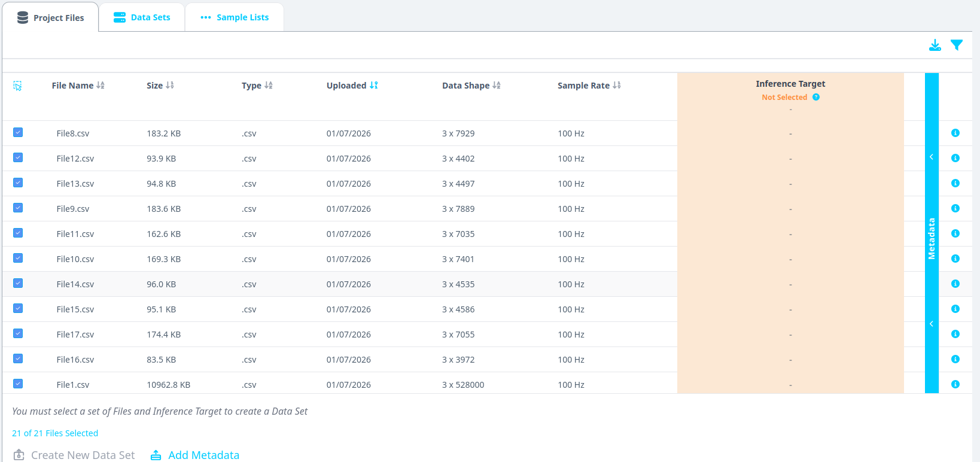Sort table by Uploaded date icon
Viewport: 980px width, 462px height.
374,86
